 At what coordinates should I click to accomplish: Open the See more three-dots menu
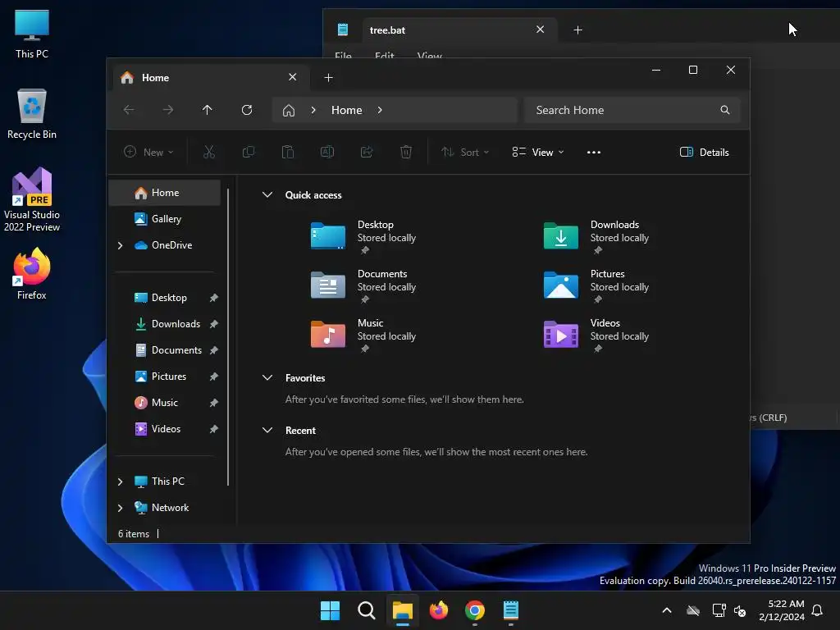(x=594, y=152)
